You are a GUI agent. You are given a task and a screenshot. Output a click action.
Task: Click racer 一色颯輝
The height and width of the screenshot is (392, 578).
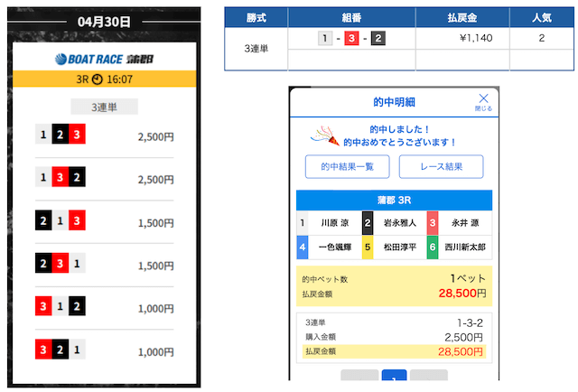point(335,247)
